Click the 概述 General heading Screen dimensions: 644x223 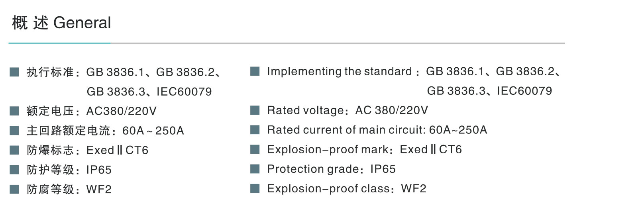(61, 23)
